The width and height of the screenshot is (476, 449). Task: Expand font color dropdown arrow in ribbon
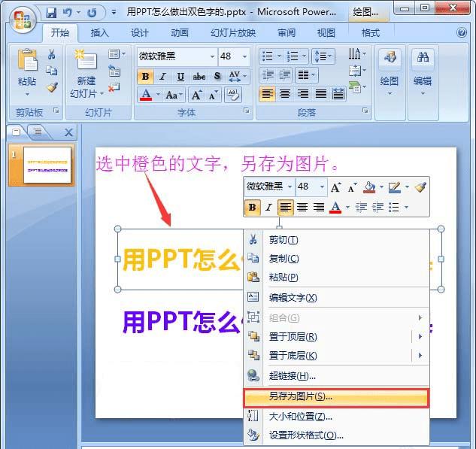[158, 95]
